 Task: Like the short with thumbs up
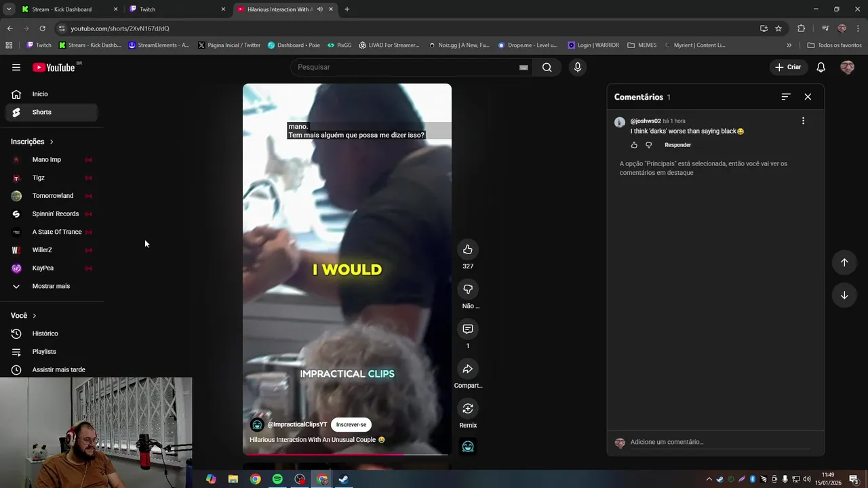(468, 249)
